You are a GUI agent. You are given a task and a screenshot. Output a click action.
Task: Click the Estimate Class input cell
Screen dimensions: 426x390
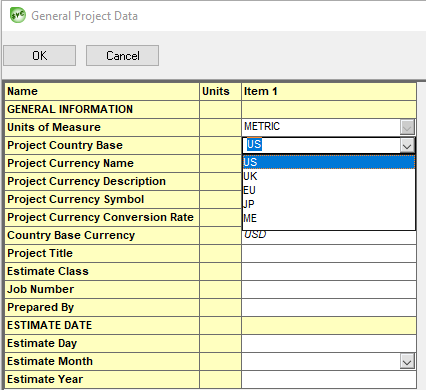pos(329,271)
